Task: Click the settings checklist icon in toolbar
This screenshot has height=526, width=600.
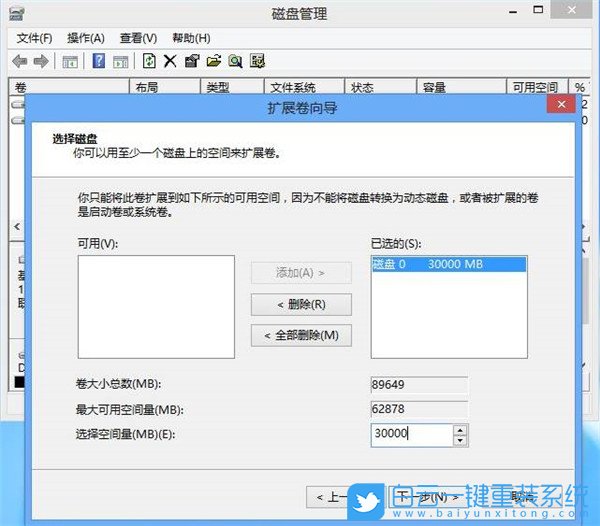Action: [x=257, y=61]
